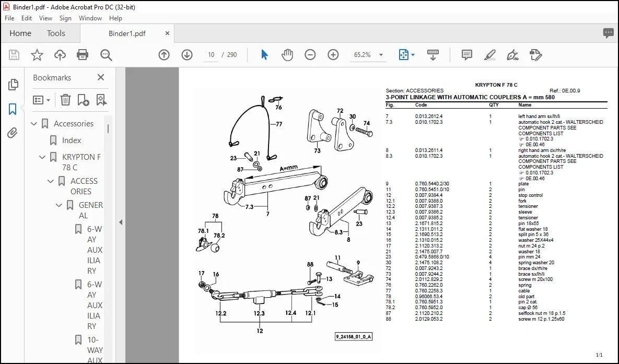Open the Edit menu
Screen dimensions: 619x364
click(27, 18)
